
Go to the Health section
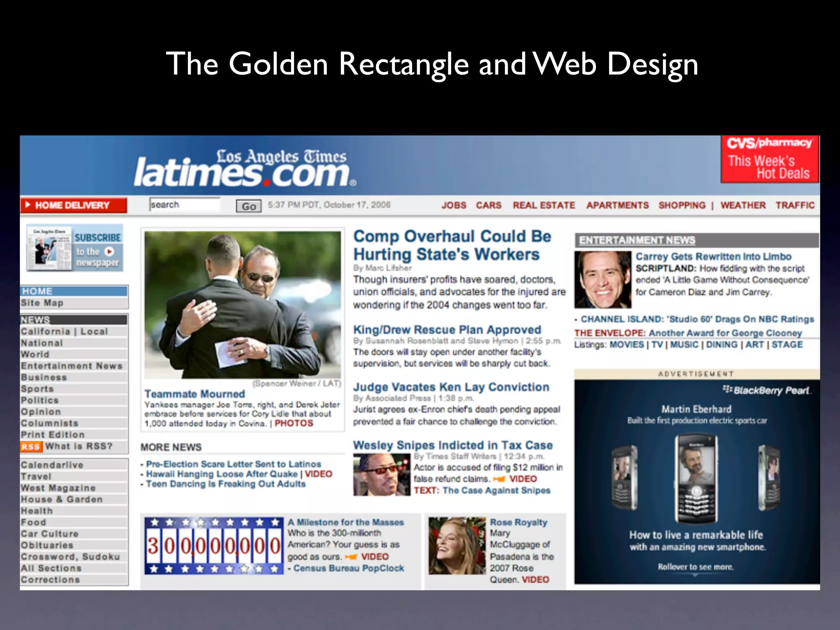click(x=37, y=511)
